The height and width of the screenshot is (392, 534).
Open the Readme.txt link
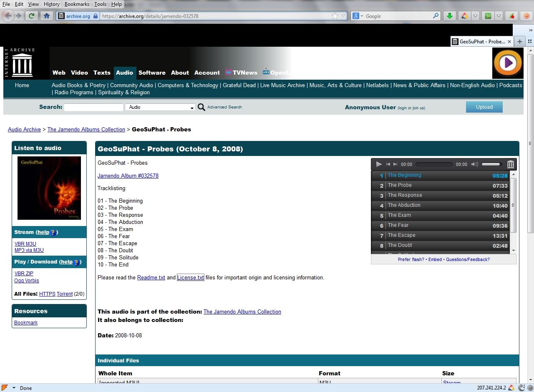151,278
